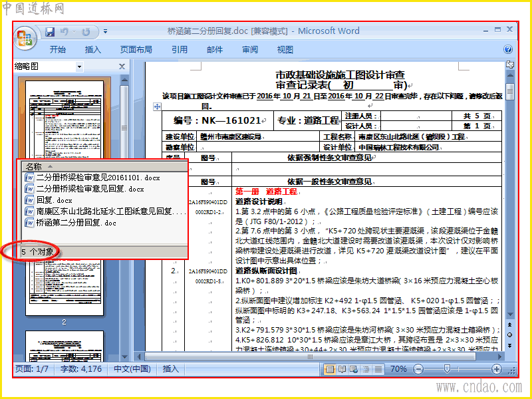The image size is (532, 399).
Task: Open word count 字数: 4,176
Action: (x=81, y=369)
